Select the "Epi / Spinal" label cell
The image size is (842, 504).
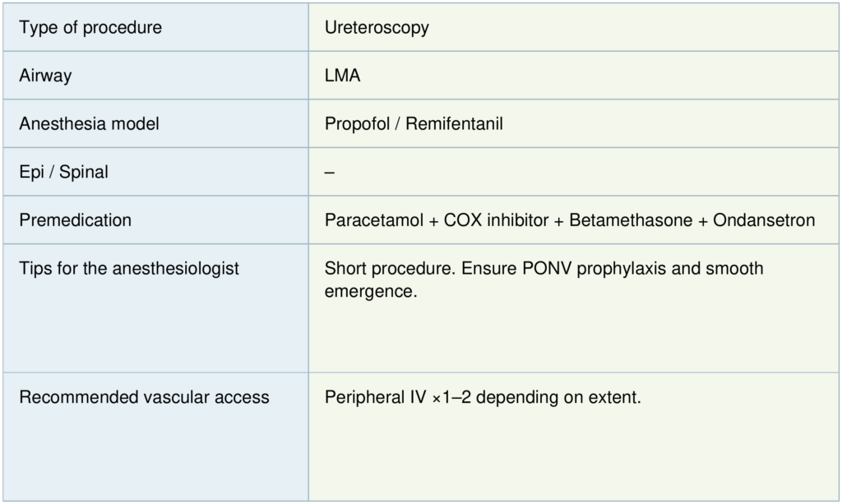[x=63, y=173]
